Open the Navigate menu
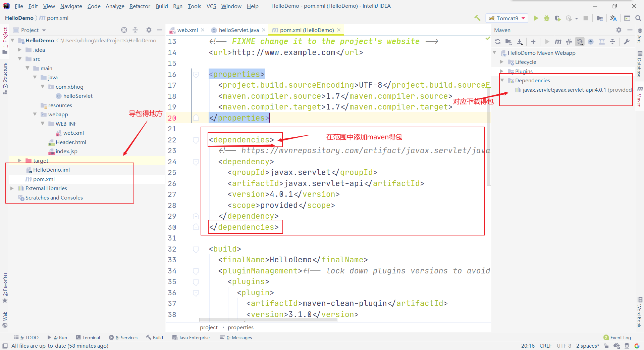 coord(71,6)
